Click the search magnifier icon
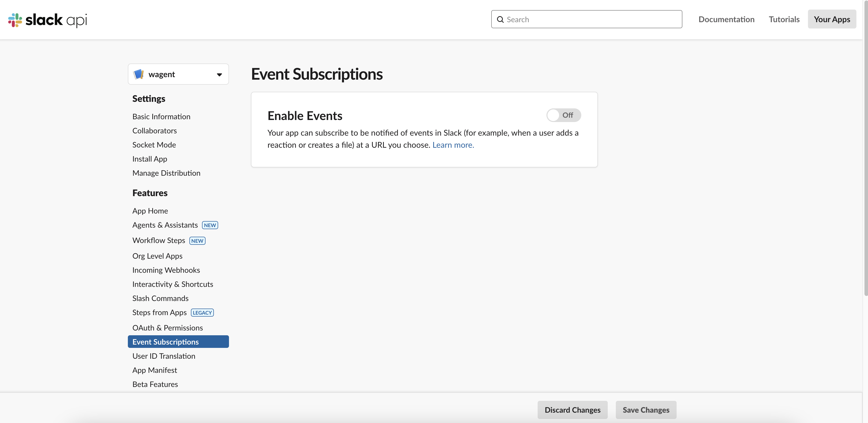 point(500,19)
